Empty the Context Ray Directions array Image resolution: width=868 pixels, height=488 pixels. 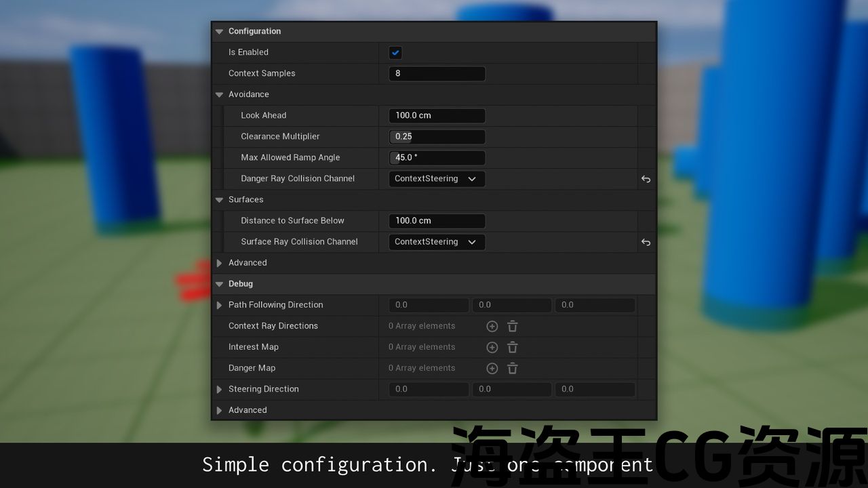(x=513, y=327)
